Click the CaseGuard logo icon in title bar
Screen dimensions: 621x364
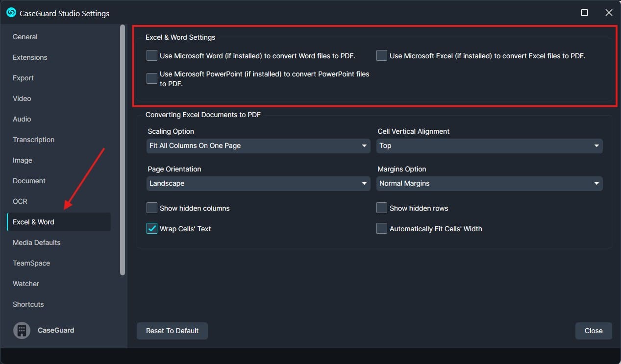(x=11, y=13)
